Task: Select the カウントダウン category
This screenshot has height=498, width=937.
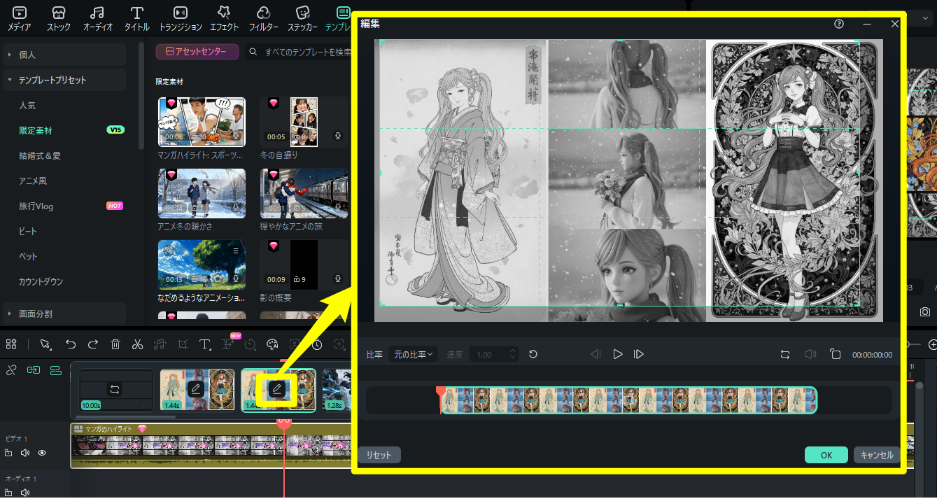Action: 41,282
